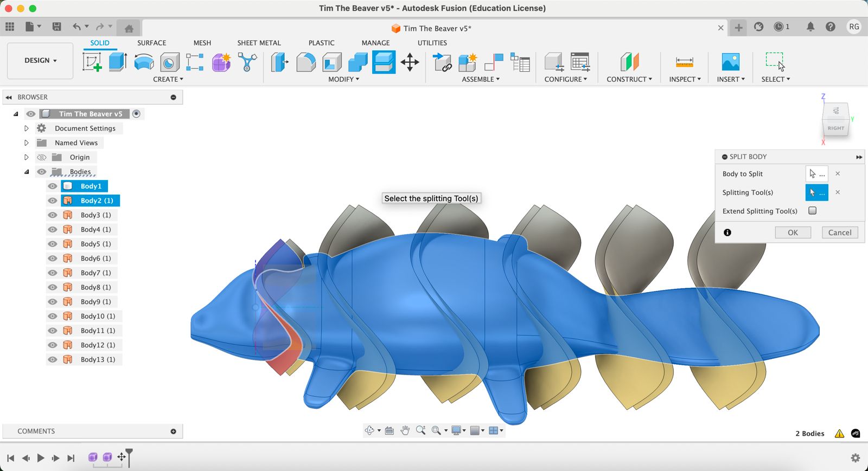The height and width of the screenshot is (471, 868).
Task: Select the Create Sketch tool icon
Action: [92, 62]
